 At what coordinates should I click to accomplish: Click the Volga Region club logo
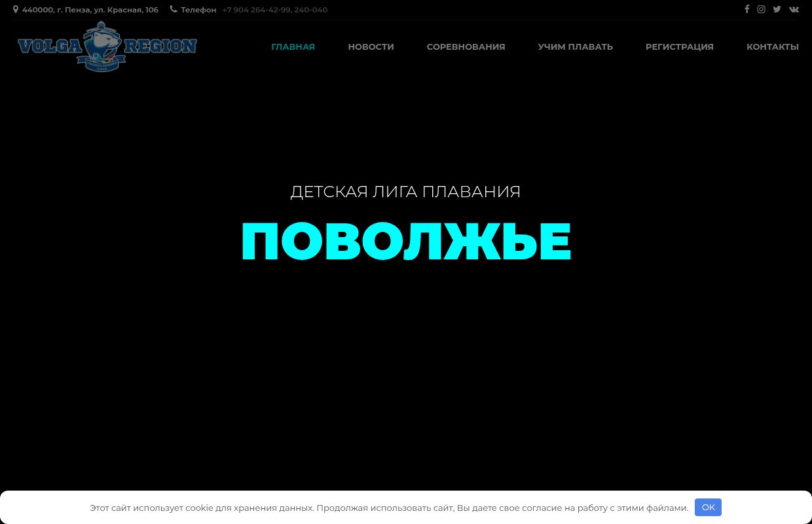pos(107,47)
